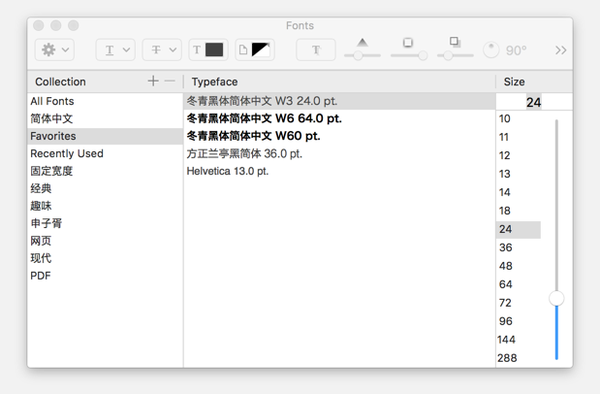Click the document color swatch
This screenshot has width=600, height=394.
pos(255,50)
